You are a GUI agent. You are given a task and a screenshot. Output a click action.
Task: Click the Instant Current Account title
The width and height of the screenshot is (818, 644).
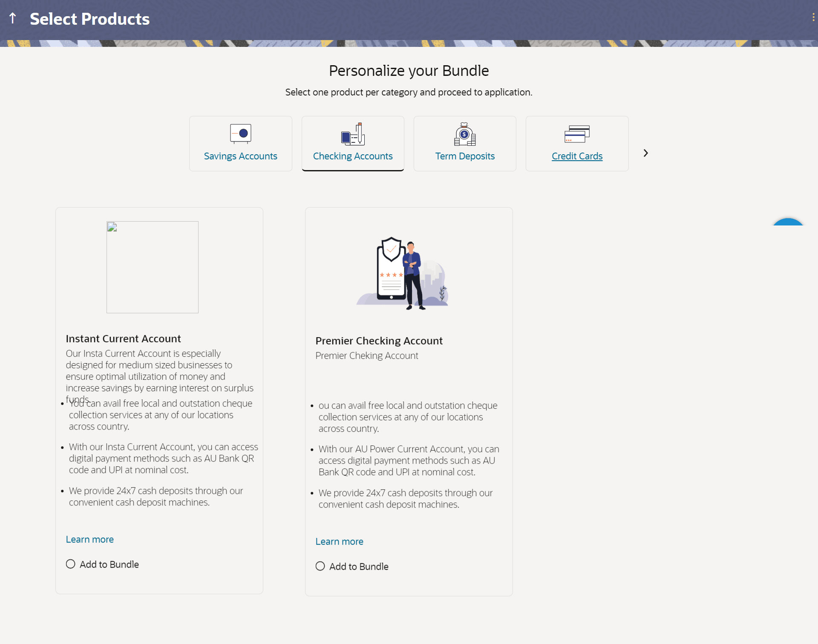point(123,338)
